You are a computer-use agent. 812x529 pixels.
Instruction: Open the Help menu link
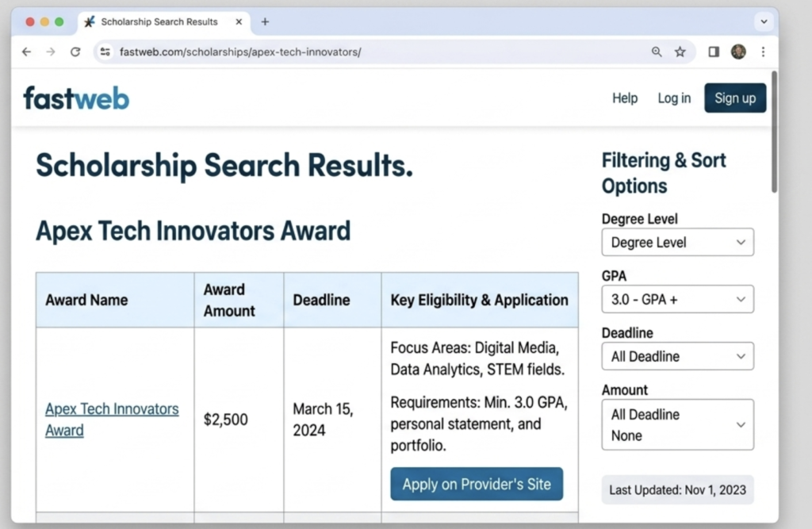point(625,98)
